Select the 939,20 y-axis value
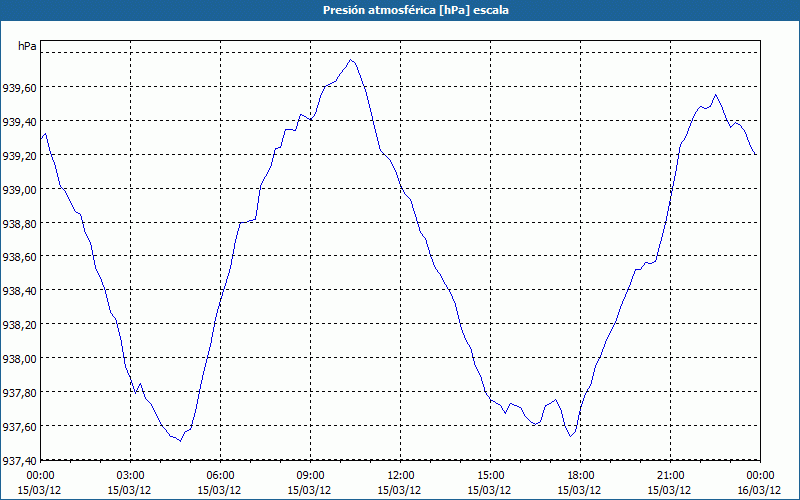This screenshot has height=500, width=800. click(x=19, y=156)
